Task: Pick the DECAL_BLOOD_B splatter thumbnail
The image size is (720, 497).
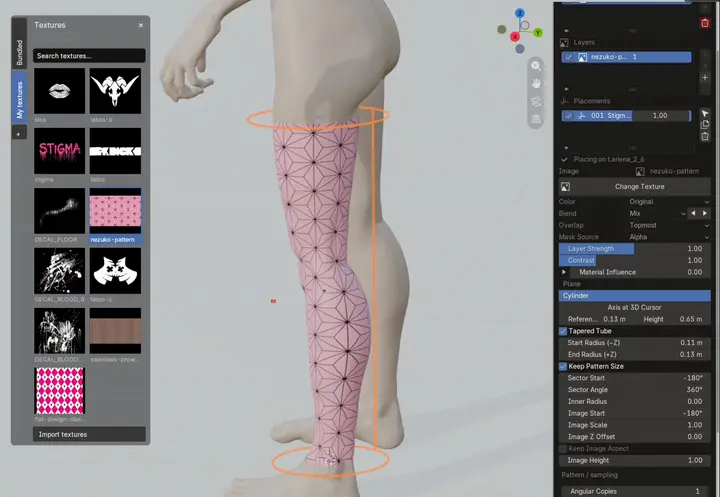Action: pos(60,271)
